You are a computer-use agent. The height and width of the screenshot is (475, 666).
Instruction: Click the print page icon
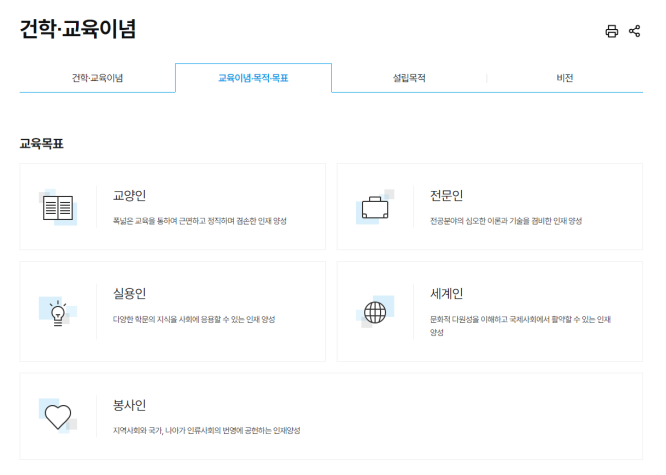coord(612,31)
